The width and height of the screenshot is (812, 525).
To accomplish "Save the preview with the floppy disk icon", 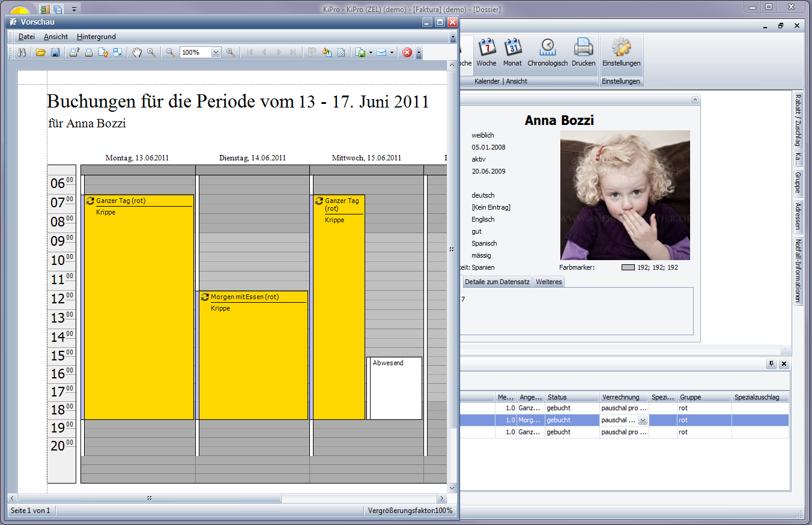I will (x=55, y=53).
